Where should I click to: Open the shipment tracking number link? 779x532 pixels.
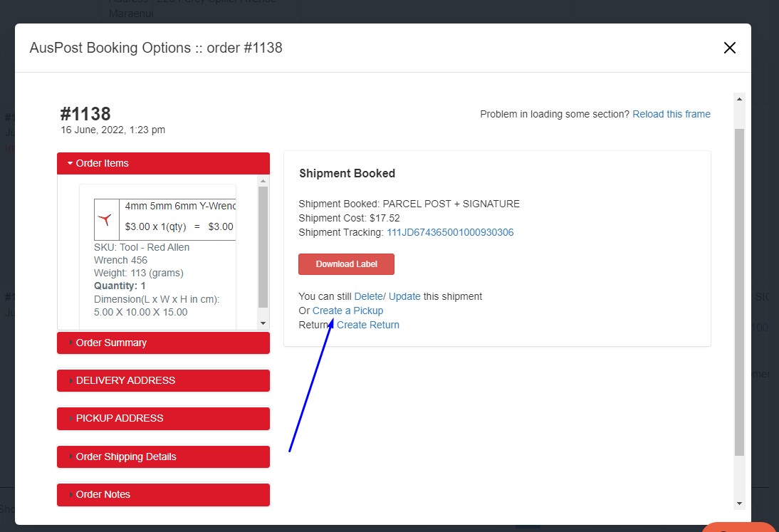click(x=450, y=232)
